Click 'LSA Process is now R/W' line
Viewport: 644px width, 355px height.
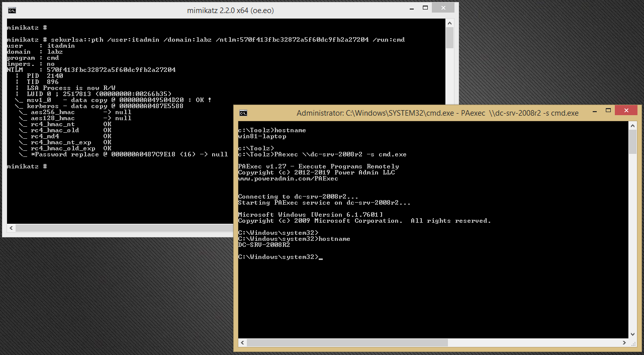tap(65, 88)
